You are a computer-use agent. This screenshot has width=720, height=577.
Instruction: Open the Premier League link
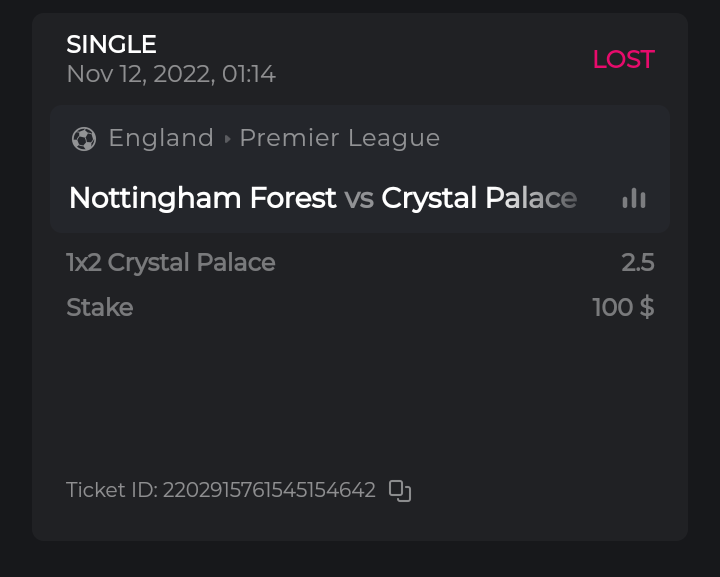tap(339, 138)
